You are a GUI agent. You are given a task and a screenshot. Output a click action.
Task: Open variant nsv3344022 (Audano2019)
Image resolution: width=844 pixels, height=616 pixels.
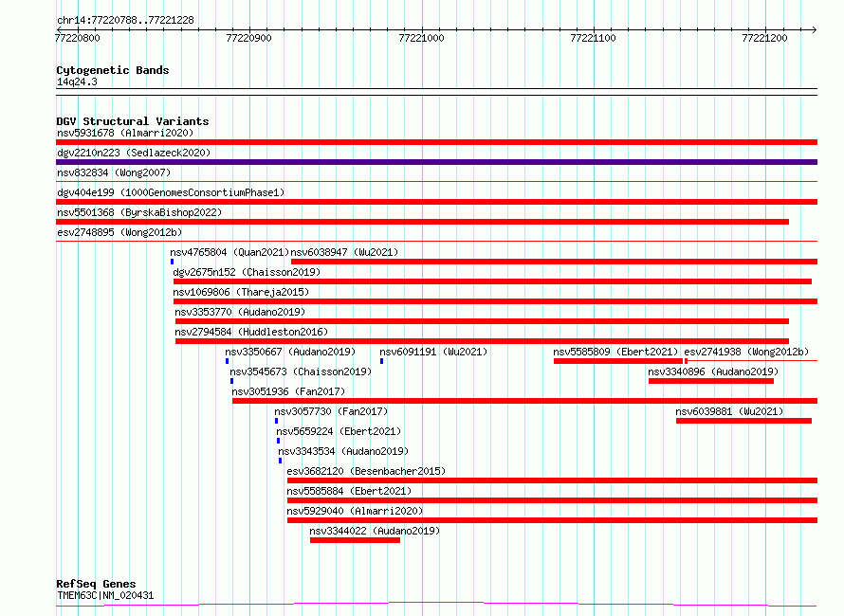[x=375, y=531]
